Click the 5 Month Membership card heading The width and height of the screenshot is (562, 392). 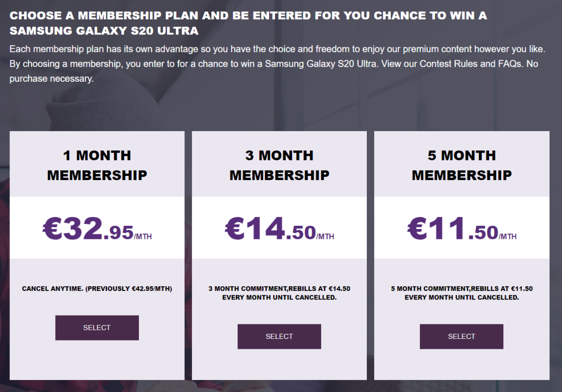pos(462,165)
